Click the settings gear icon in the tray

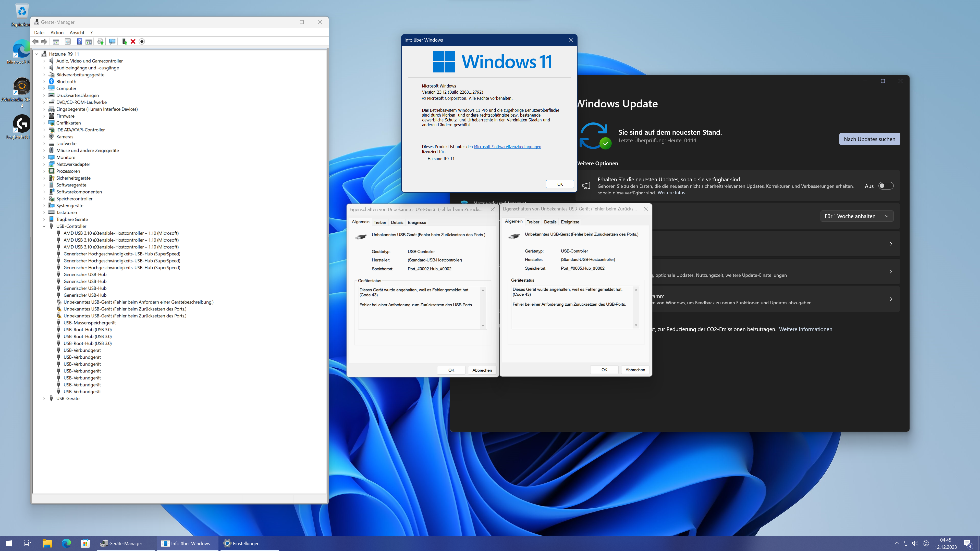click(926, 543)
